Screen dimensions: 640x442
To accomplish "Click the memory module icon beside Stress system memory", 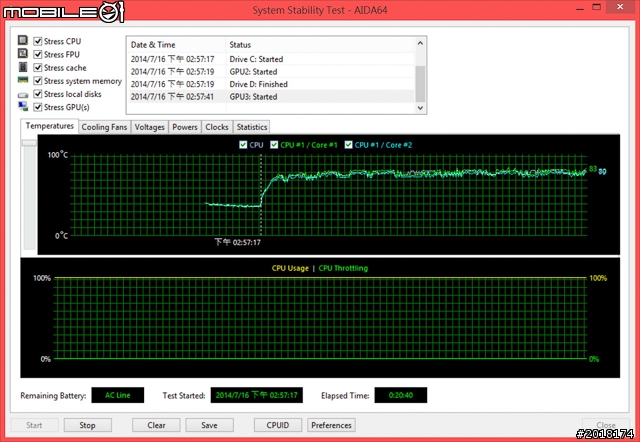I will [x=23, y=80].
